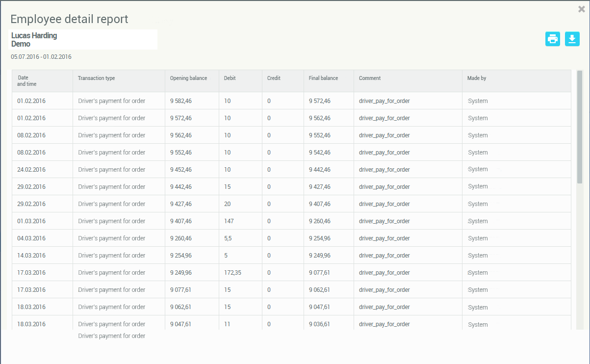
Task: Click the download report icon
Action: coord(572,39)
